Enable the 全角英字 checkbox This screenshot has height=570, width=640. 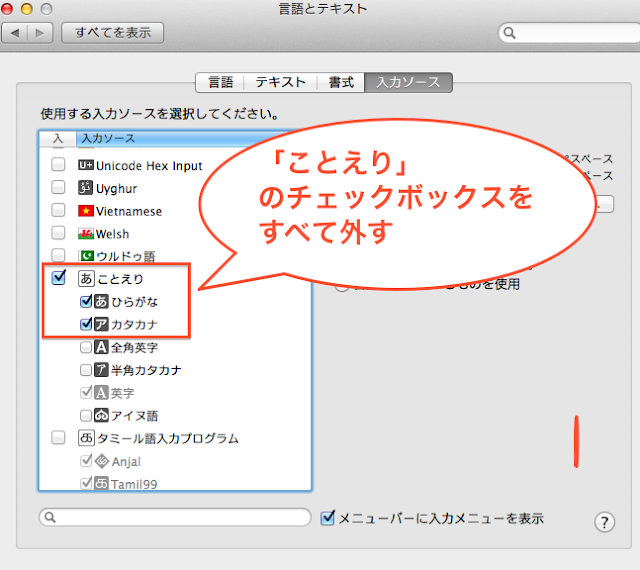coord(86,347)
